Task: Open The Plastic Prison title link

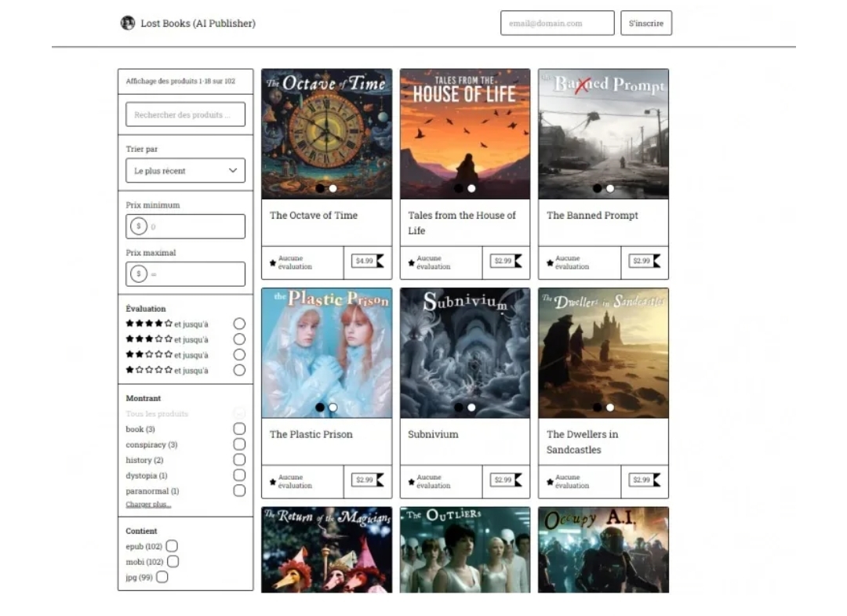Action: pos(311,434)
